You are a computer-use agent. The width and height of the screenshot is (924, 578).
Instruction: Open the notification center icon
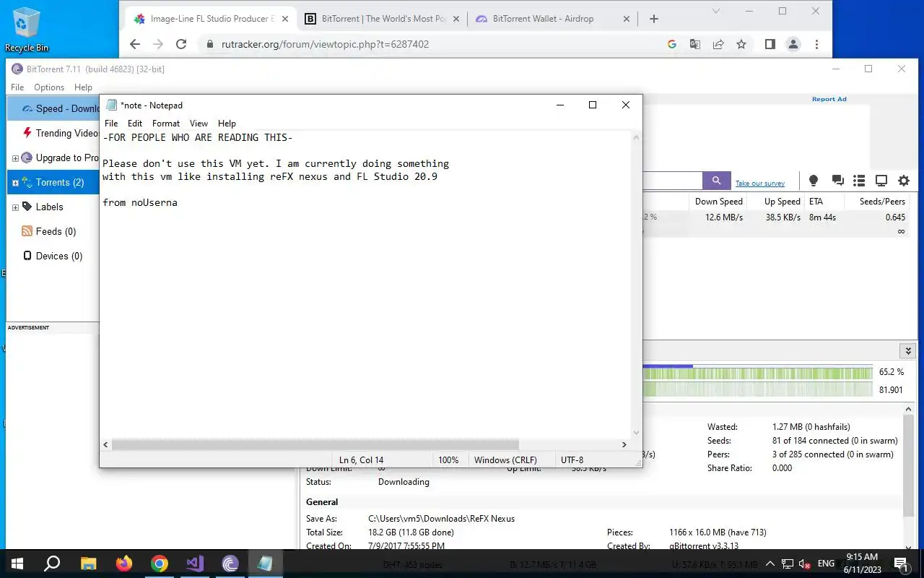click(x=902, y=564)
